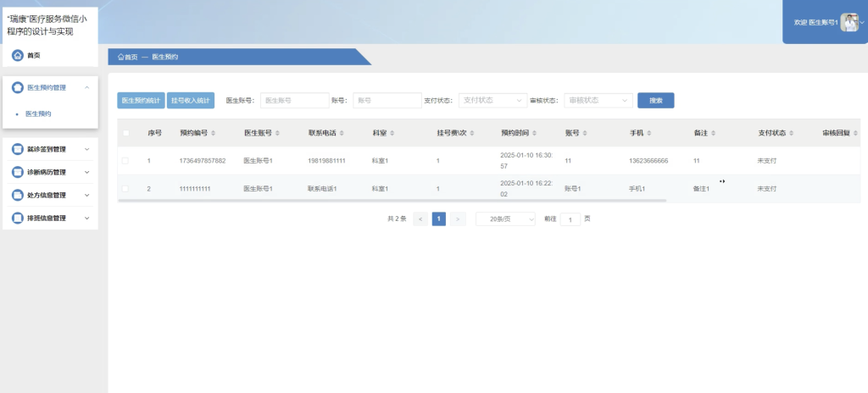Sort by 备注 column sort arrows
Image resolution: width=868 pixels, height=393 pixels.
(713, 133)
